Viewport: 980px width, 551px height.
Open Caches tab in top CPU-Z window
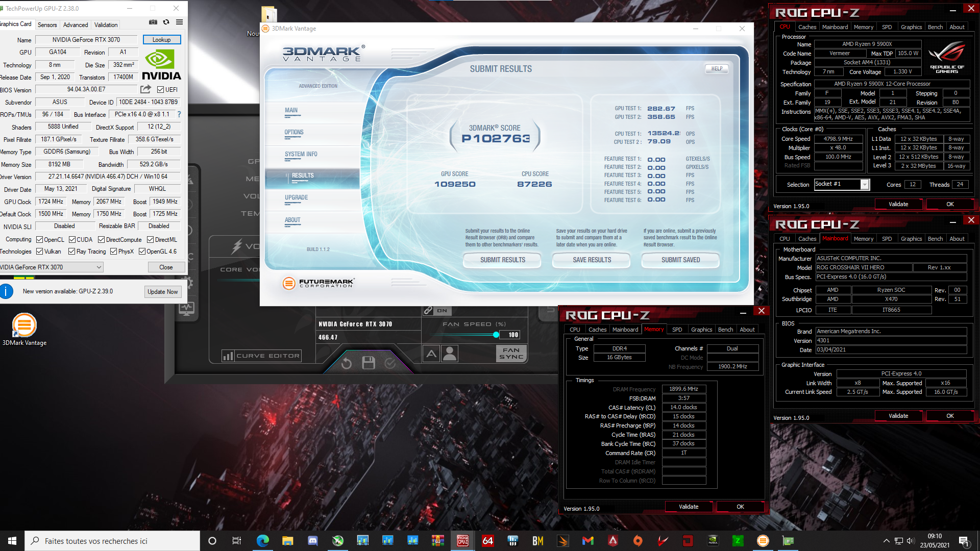[807, 27]
